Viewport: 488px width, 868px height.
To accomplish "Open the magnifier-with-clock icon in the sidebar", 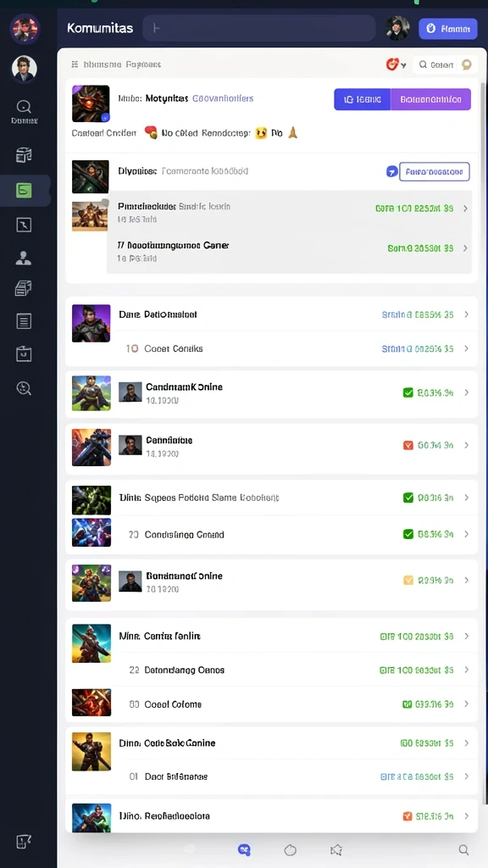I will point(24,388).
